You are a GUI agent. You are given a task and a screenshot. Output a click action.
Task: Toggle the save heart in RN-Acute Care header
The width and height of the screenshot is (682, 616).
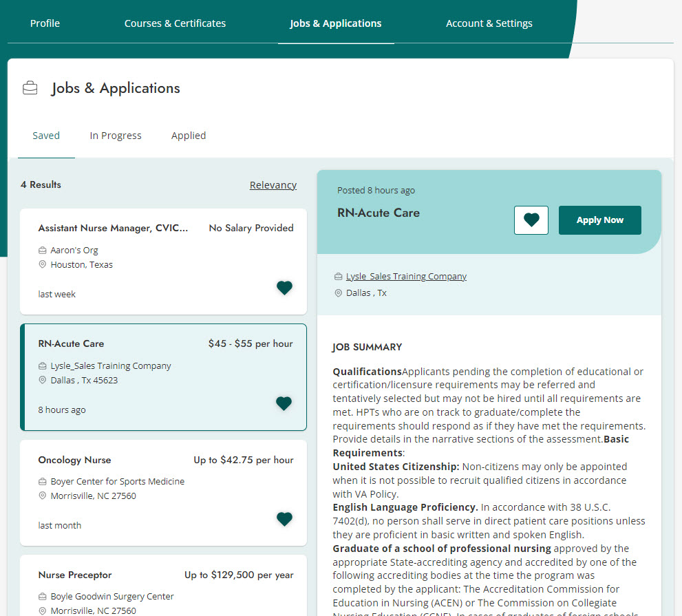(x=531, y=220)
